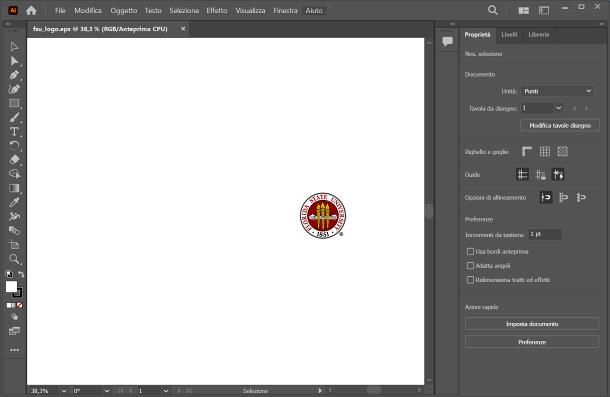The height and width of the screenshot is (397, 610).
Task: Open the artboard number dropdown in status bar
Action: (x=166, y=391)
